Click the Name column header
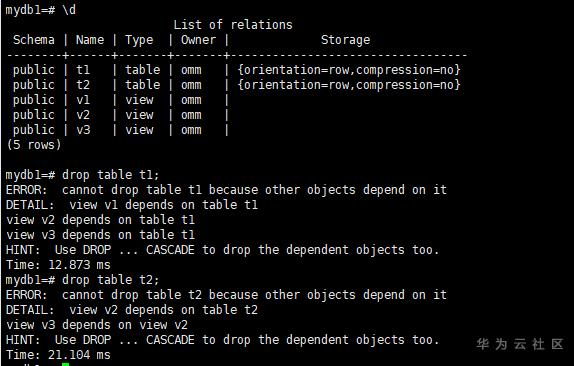Viewport: 574px width, 366px height. [x=90, y=40]
